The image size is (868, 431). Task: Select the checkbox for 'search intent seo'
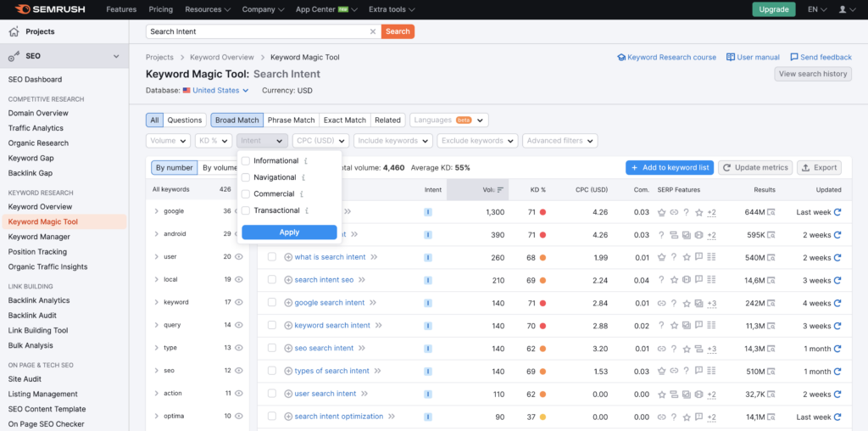coord(272,280)
